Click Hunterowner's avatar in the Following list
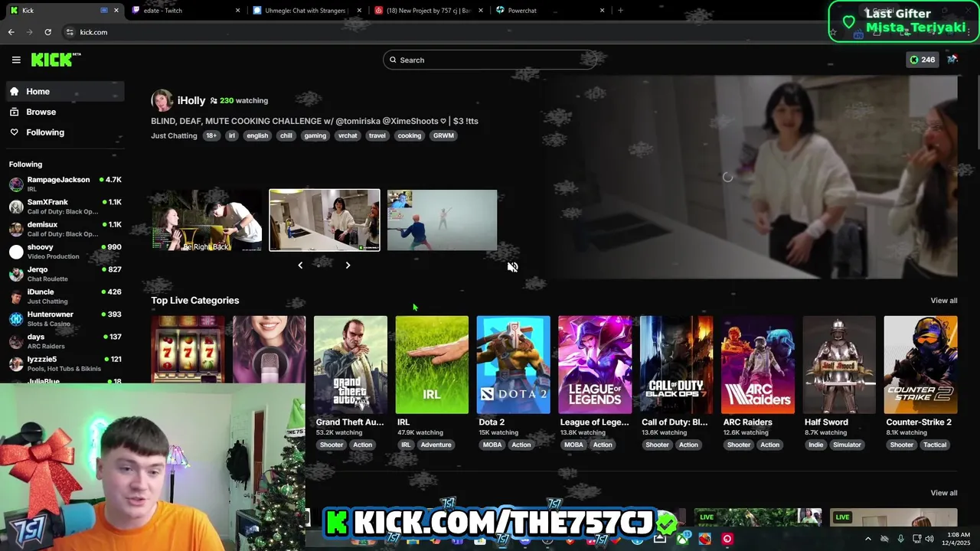 (x=16, y=319)
